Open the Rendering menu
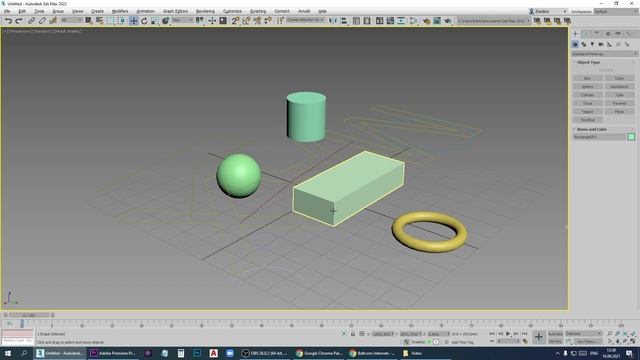Screen dimensions: 640x360 tap(205, 11)
